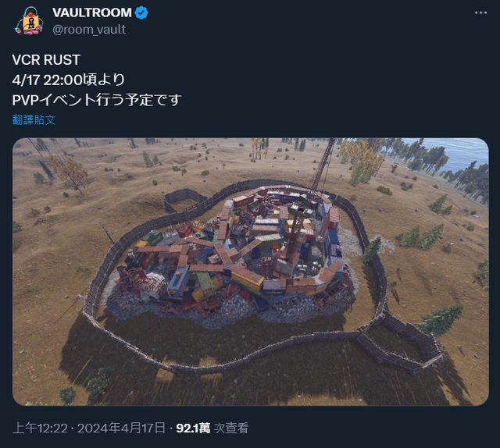
Task: Click the PVPイベント行う予定です text line
Action: (97, 100)
